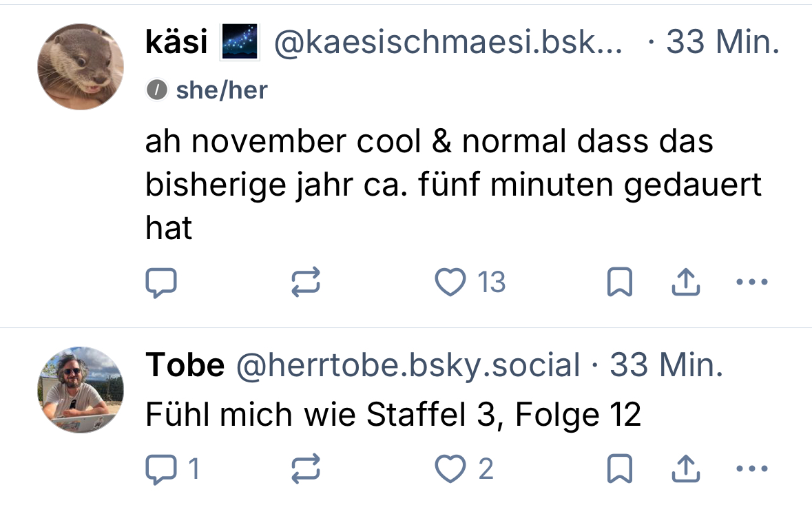Click display name Tobe
The image size is (812, 514).
pos(185,366)
